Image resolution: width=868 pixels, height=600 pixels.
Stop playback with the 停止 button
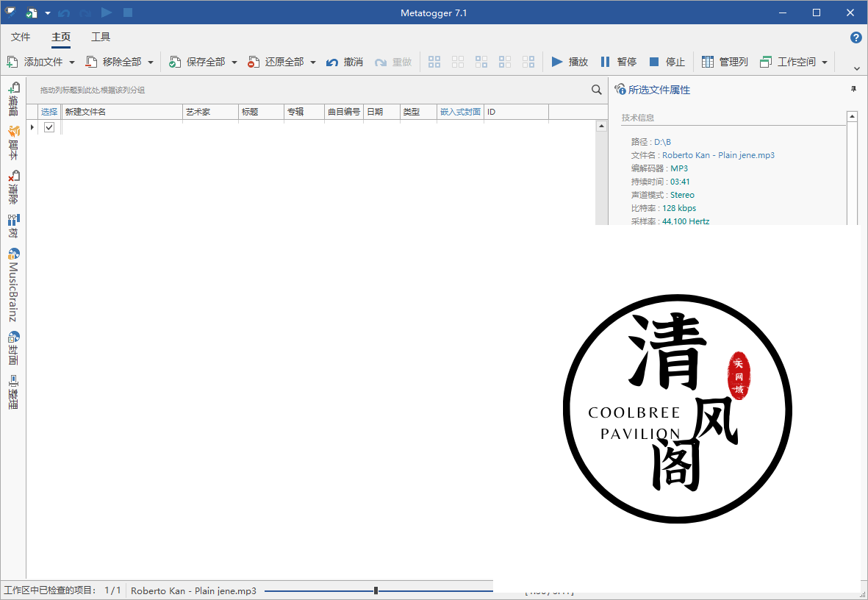667,62
